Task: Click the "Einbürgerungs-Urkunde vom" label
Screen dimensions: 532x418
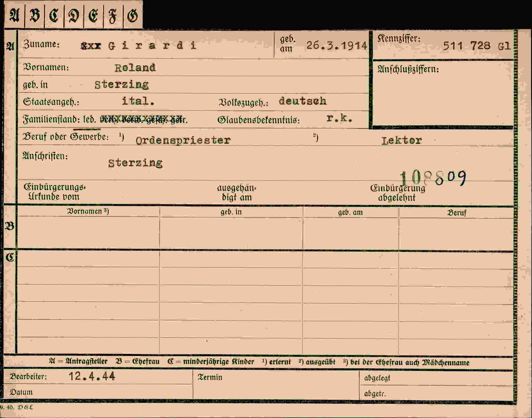Action: click(54, 192)
